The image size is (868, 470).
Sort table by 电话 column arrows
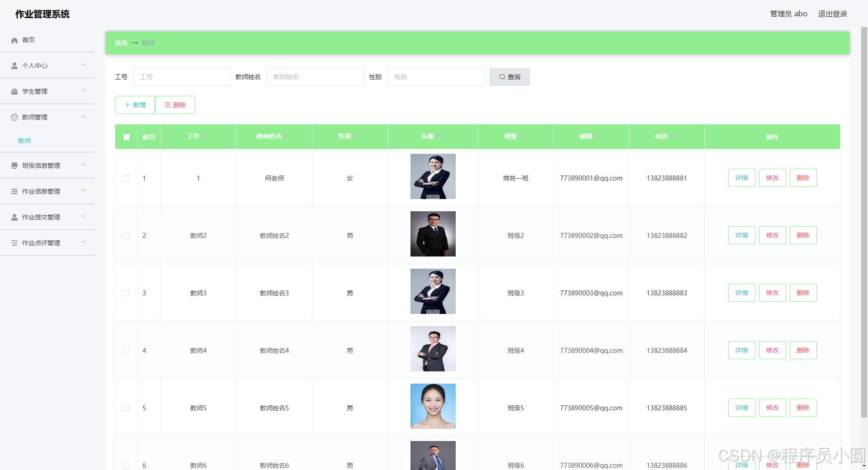point(673,137)
